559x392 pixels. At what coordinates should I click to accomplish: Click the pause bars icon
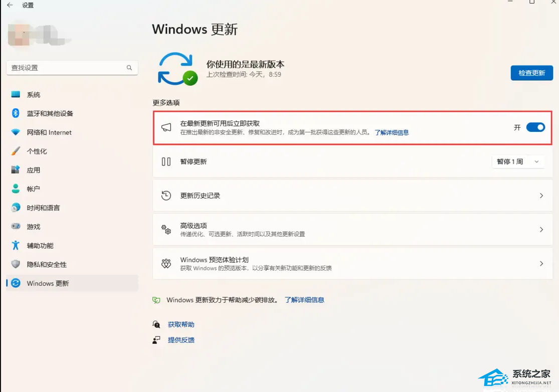[x=166, y=162]
